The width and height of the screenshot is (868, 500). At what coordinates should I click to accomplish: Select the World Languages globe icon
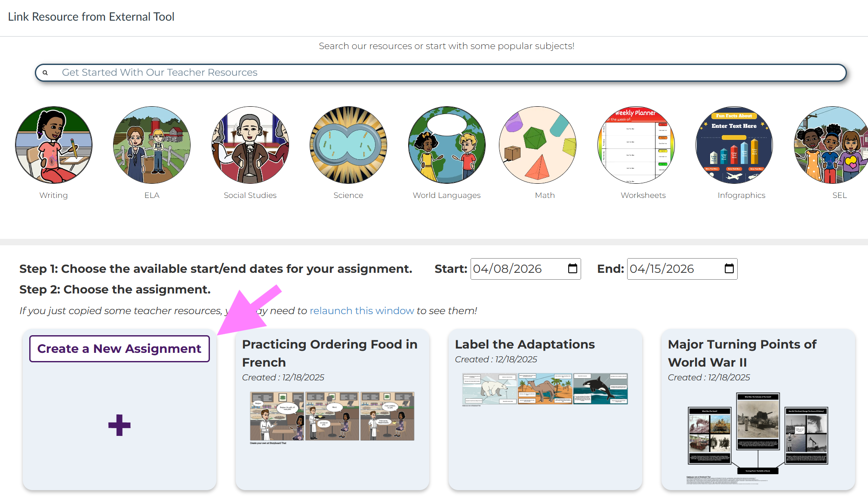446,145
